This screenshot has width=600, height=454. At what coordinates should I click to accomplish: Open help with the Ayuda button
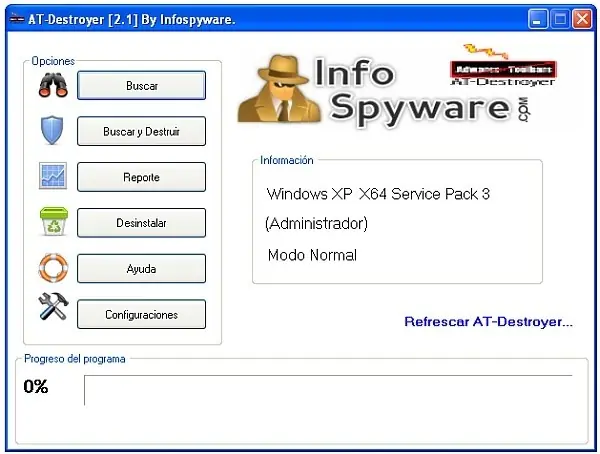(x=141, y=269)
